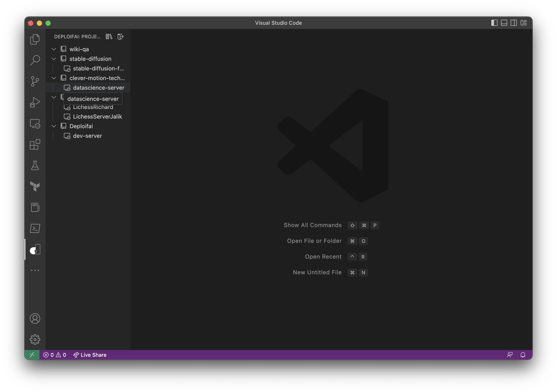This screenshot has width=557, height=392.
Task: Open the Source Control view
Action: [35, 81]
